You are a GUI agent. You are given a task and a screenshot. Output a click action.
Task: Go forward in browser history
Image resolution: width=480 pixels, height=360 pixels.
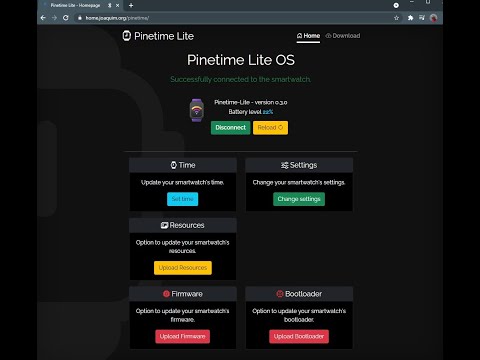(54, 18)
